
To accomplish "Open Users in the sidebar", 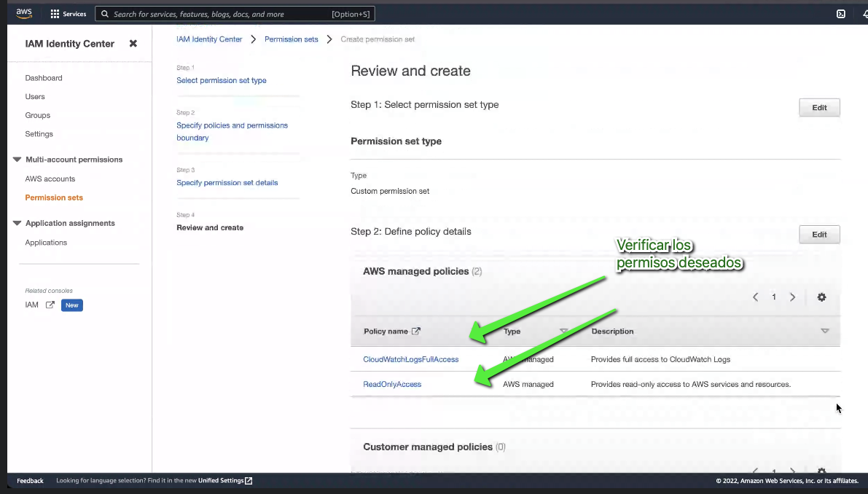I will pos(35,97).
